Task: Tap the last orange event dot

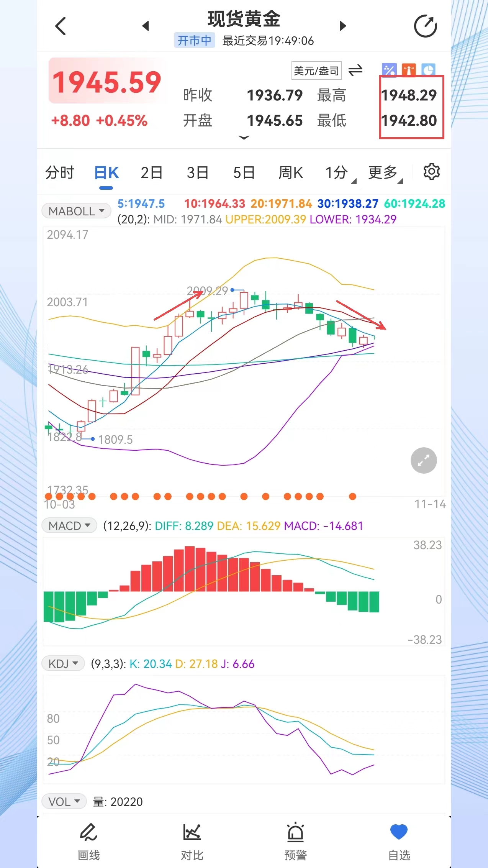Action: (353, 497)
